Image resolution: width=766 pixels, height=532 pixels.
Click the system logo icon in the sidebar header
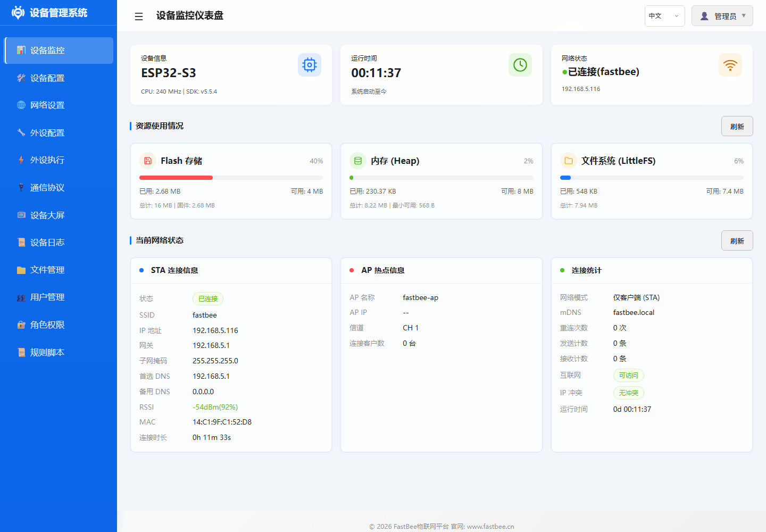[x=18, y=12]
